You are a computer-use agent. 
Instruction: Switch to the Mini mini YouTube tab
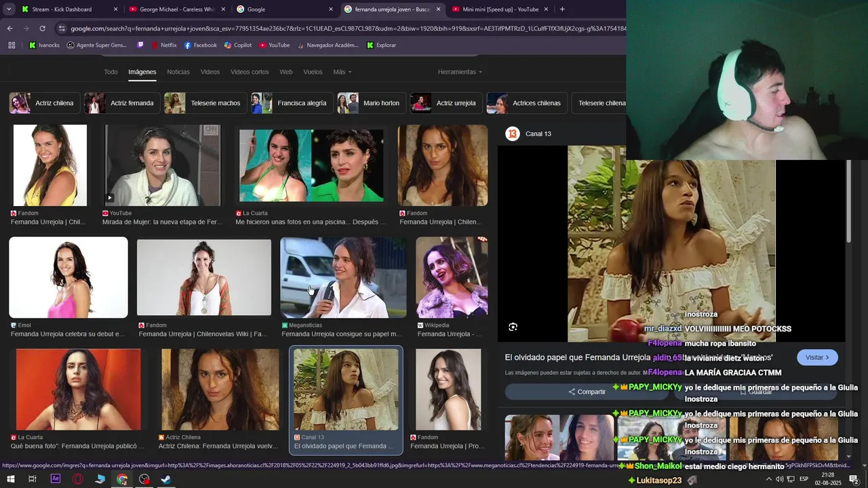coord(500,9)
